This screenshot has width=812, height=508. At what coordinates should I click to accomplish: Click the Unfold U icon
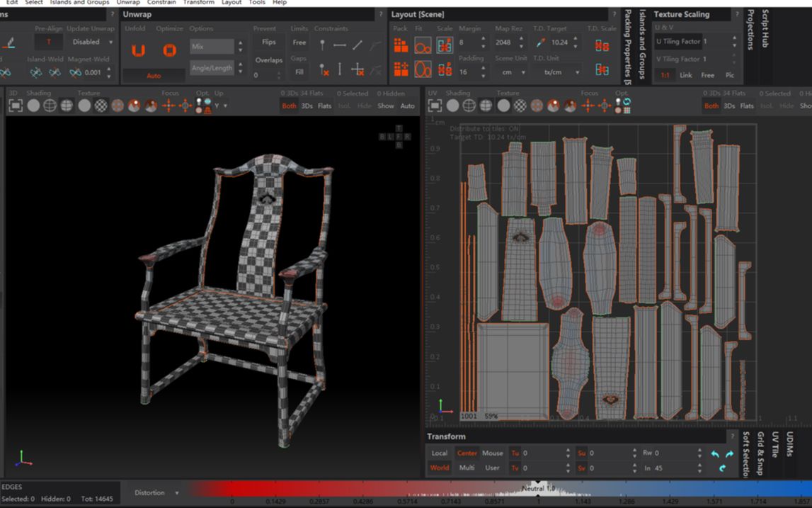pos(138,50)
